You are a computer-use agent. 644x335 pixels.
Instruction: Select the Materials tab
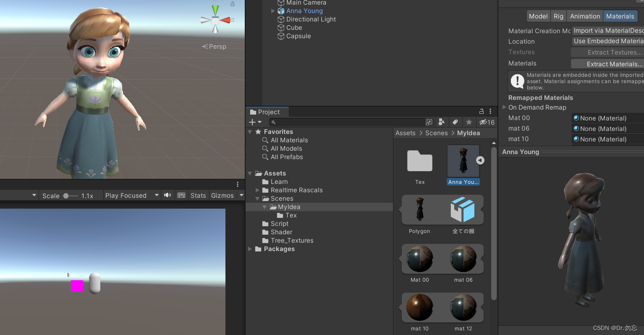pos(620,16)
